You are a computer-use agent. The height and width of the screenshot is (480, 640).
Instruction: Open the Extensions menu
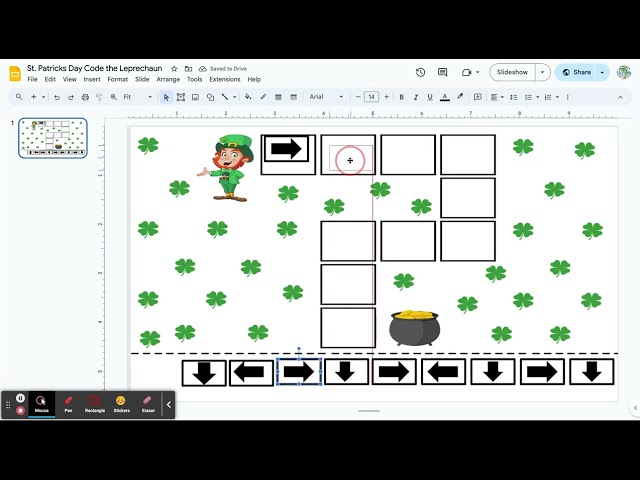pyautogui.click(x=224, y=79)
